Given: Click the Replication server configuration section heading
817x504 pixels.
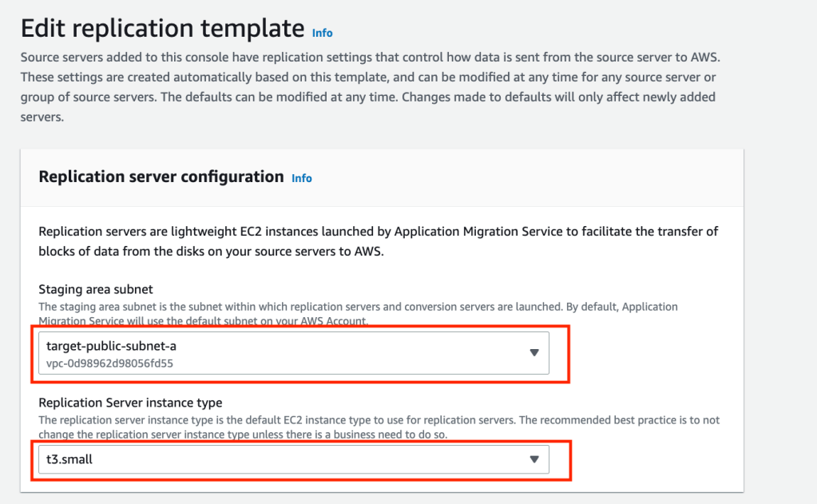Looking at the screenshot, I should click(x=161, y=177).
